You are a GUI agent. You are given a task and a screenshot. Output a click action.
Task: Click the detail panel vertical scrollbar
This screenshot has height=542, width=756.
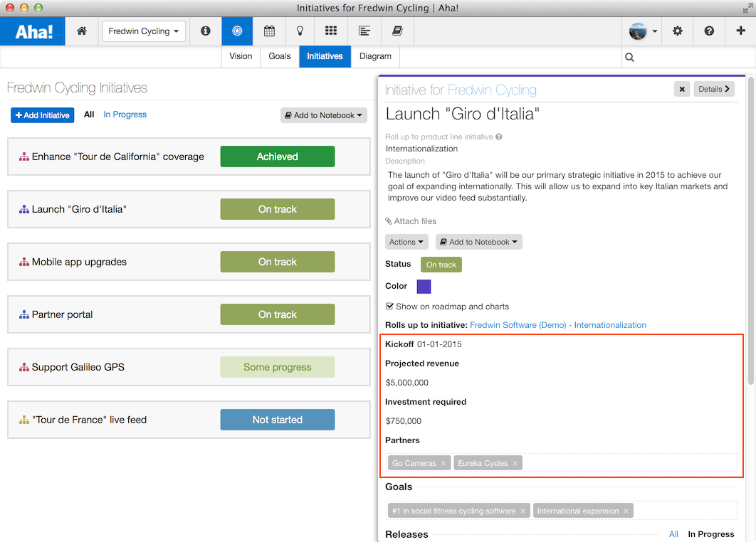pos(751,231)
